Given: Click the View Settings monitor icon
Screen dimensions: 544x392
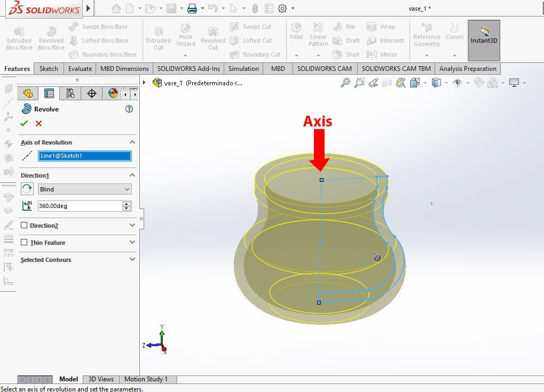Looking at the screenshot, I should (514, 83).
